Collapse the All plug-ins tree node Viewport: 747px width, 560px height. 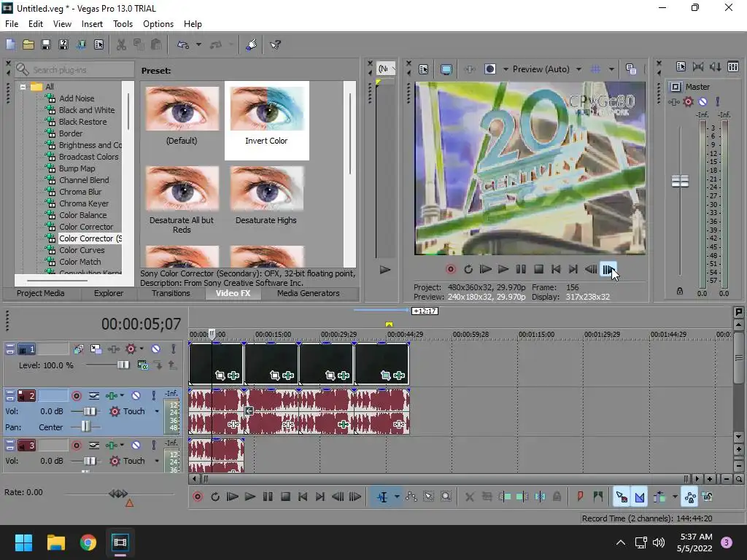pyautogui.click(x=23, y=87)
